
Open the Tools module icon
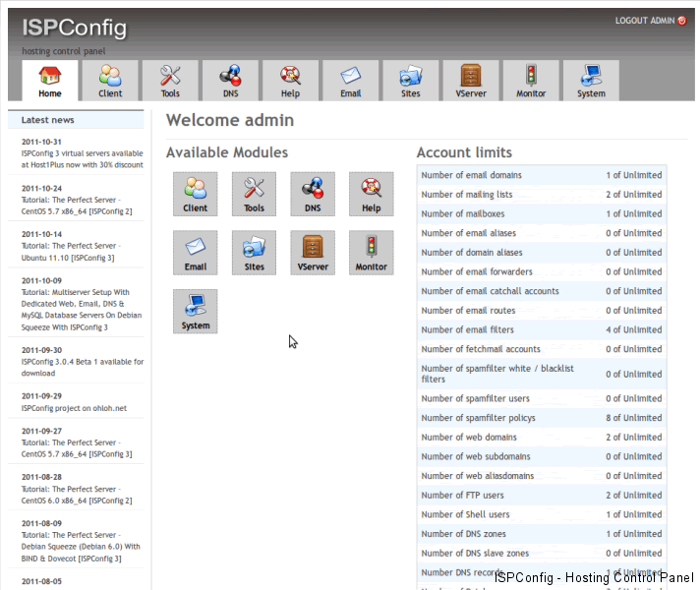[x=254, y=194]
